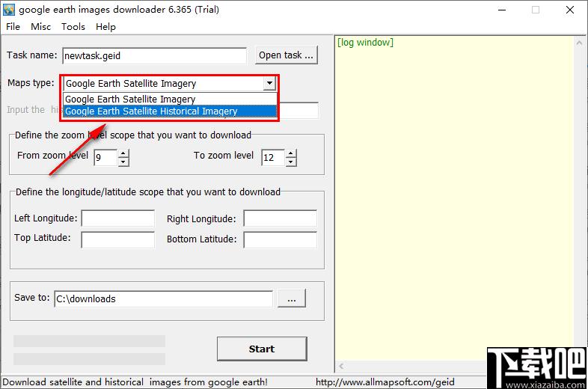Decrease the From zoom level value
The height and width of the screenshot is (389, 588).
123,162
